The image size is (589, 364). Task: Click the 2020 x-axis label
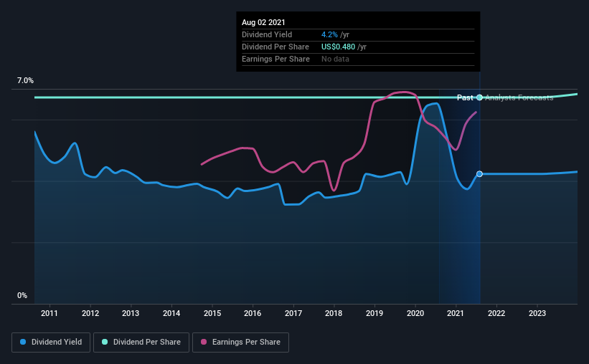(x=415, y=313)
